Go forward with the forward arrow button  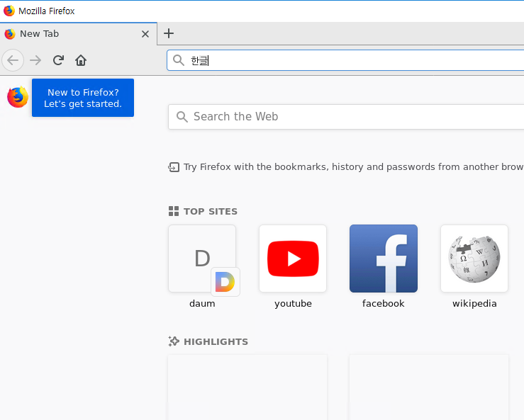[x=35, y=60]
